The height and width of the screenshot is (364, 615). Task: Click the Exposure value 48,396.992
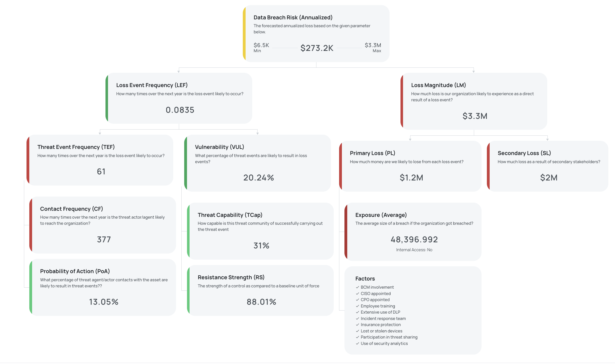pyautogui.click(x=414, y=239)
